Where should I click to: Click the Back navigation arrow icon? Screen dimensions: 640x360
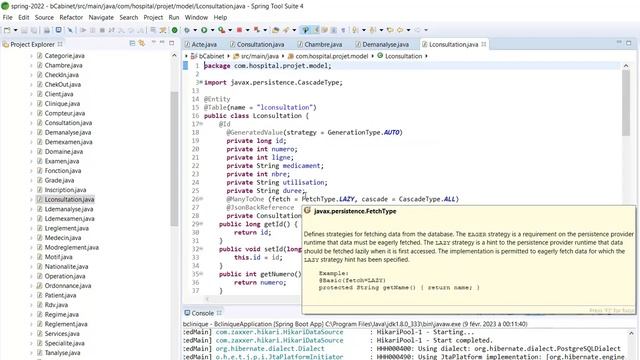click(x=400, y=30)
